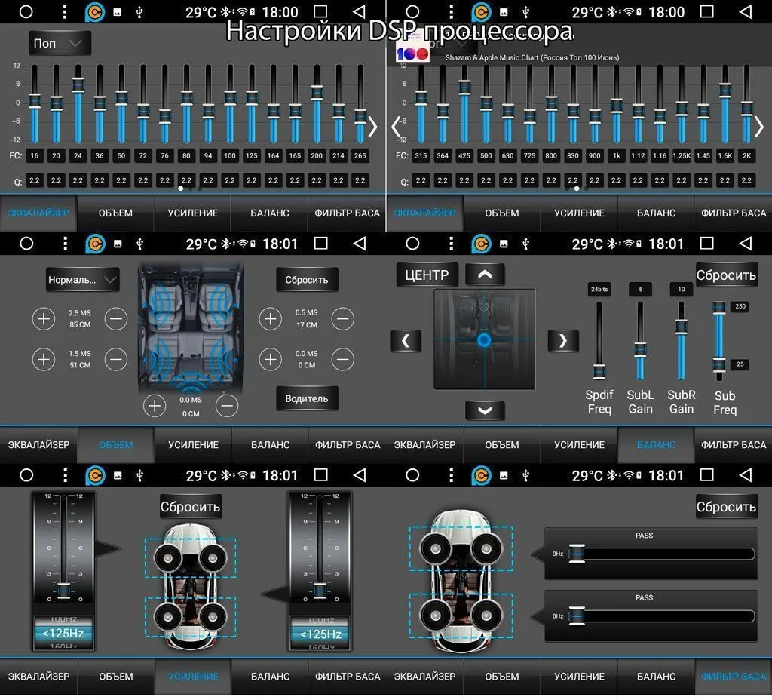This screenshot has height=700, width=772.
Task: Select the highlighted БАЛАНС tab
Action: (x=656, y=444)
